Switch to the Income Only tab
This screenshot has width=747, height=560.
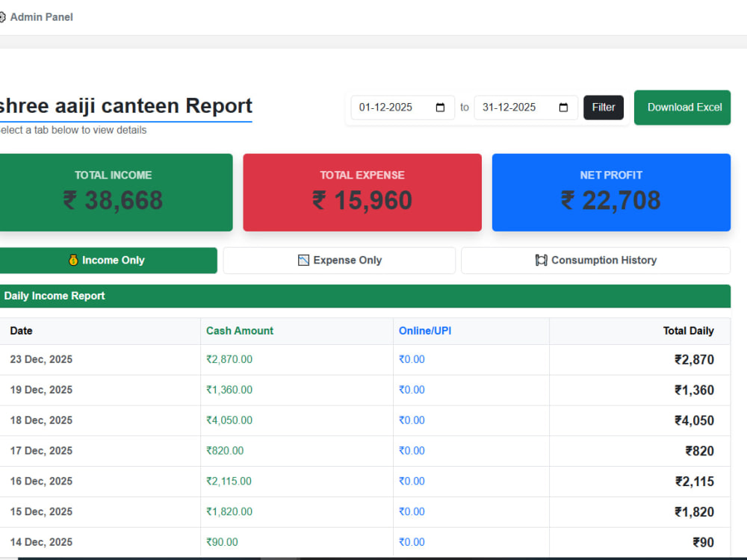[108, 261]
